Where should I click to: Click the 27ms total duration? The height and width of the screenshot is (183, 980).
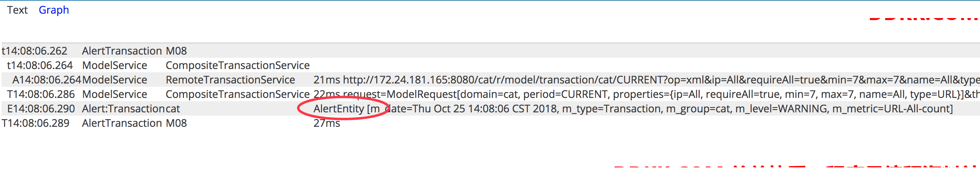point(327,123)
